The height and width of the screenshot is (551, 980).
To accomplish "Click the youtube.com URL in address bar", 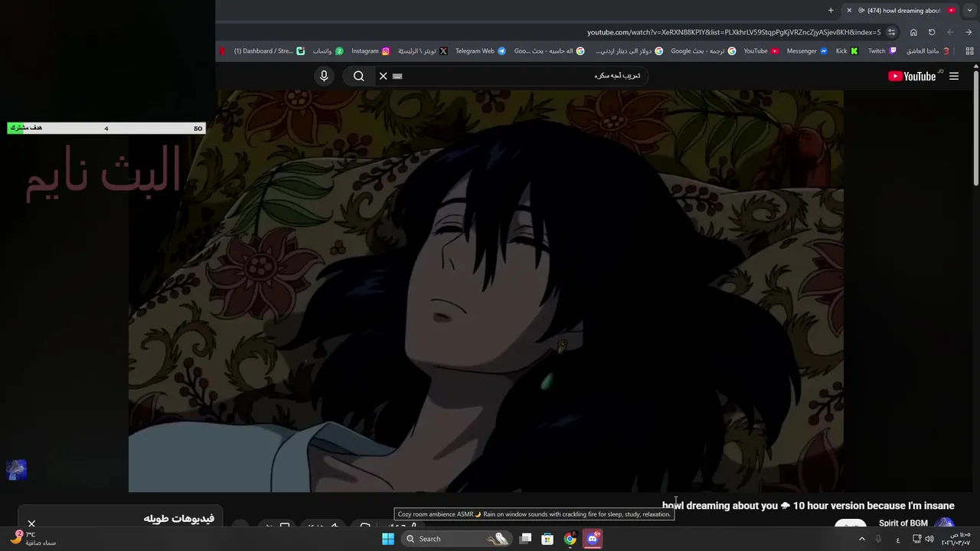I will pos(733,32).
